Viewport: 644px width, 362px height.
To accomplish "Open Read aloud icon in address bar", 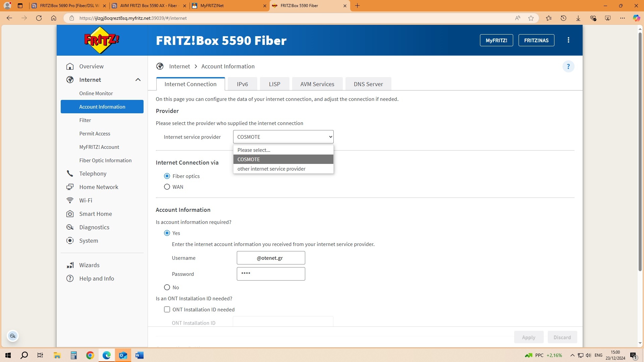I will pyautogui.click(x=518, y=18).
